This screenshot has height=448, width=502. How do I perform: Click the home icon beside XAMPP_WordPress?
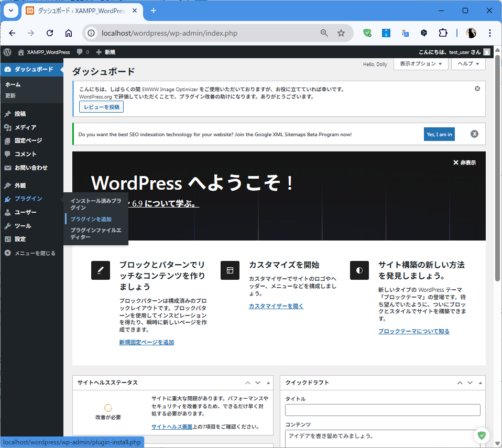coord(21,52)
